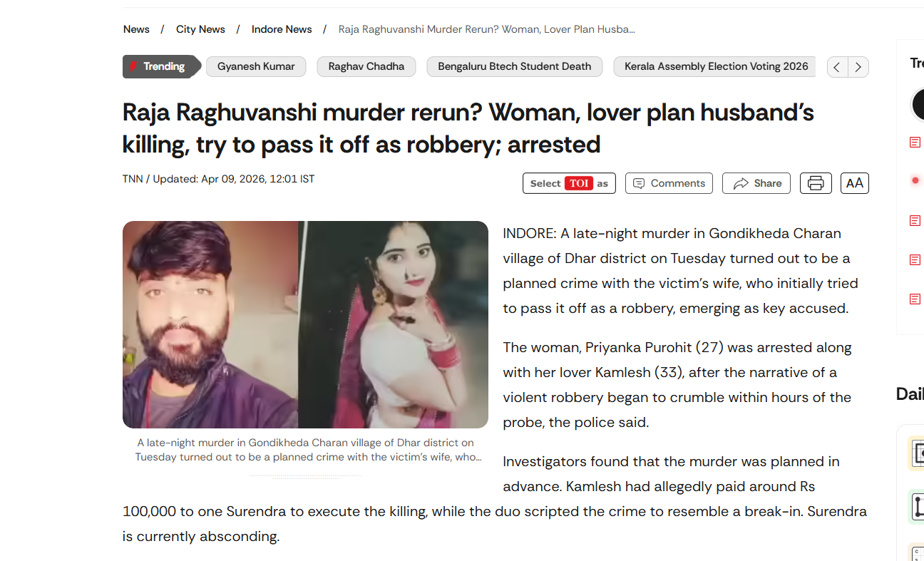Go to City News breadcrumb link
Viewport: 924px width, 561px height.
tap(200, 29)
